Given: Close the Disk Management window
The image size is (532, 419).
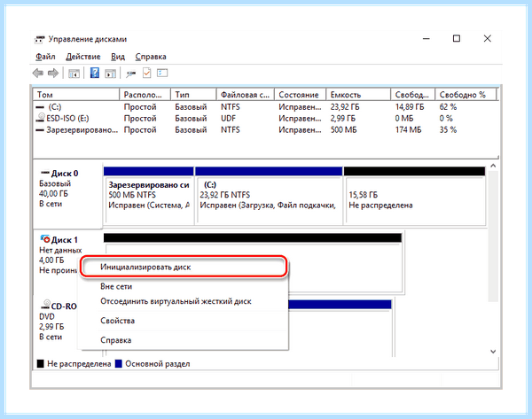Looking at the screenshot, I should click(x=488, y=39).
